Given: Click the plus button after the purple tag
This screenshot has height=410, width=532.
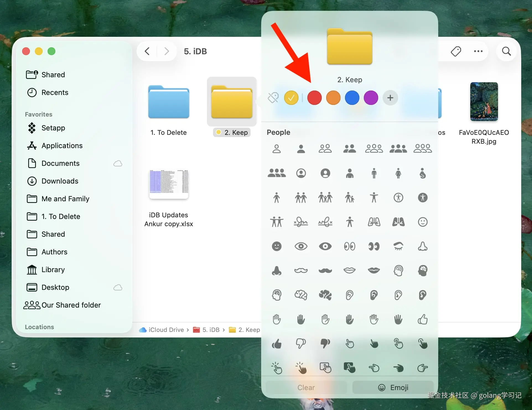Looking at the screenshot, I should point(390,98).
